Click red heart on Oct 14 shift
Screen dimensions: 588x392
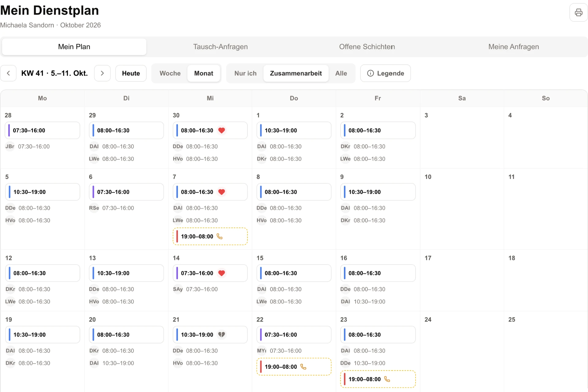[x=222, y=273]
